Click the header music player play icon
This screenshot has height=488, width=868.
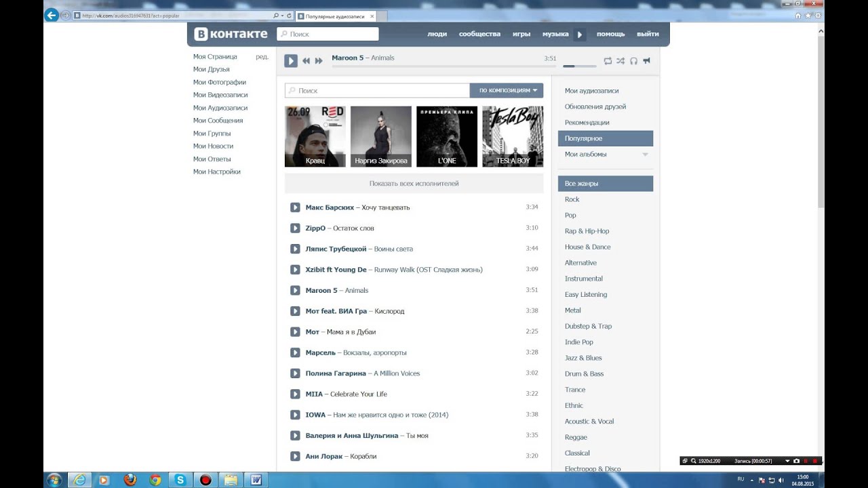579,34
